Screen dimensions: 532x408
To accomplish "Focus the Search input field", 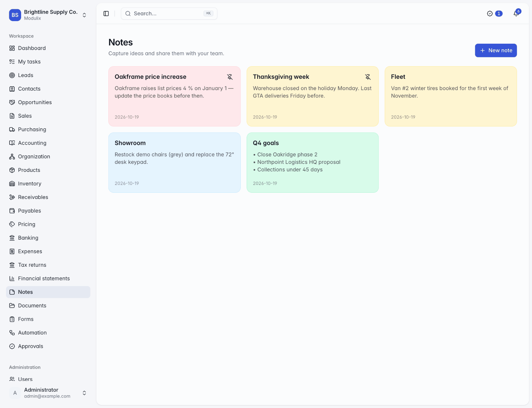I will 169,14.
